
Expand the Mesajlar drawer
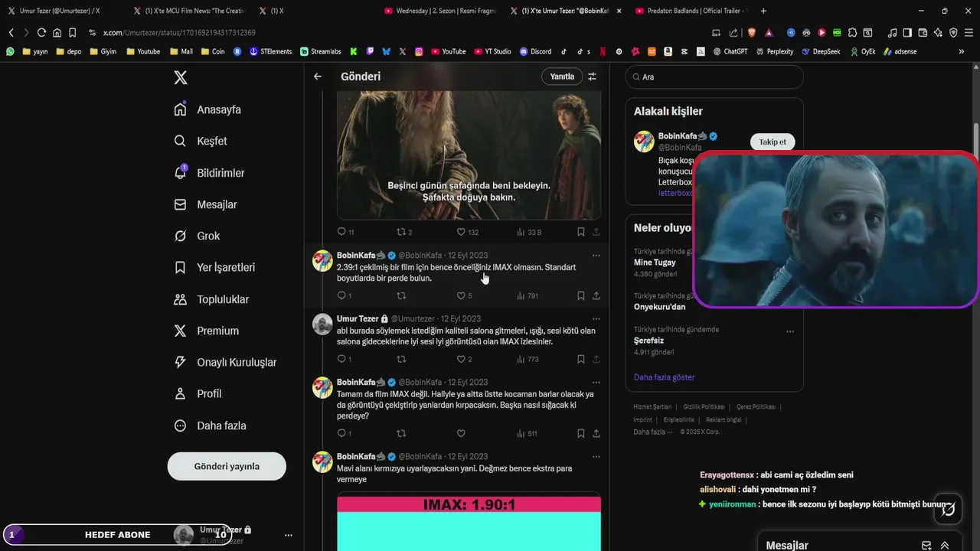945,546
